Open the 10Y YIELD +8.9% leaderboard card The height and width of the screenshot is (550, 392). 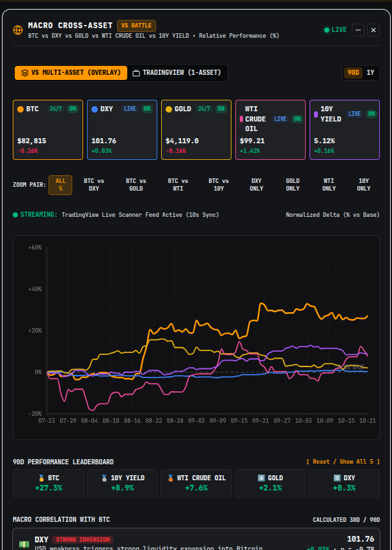point(122,483)
